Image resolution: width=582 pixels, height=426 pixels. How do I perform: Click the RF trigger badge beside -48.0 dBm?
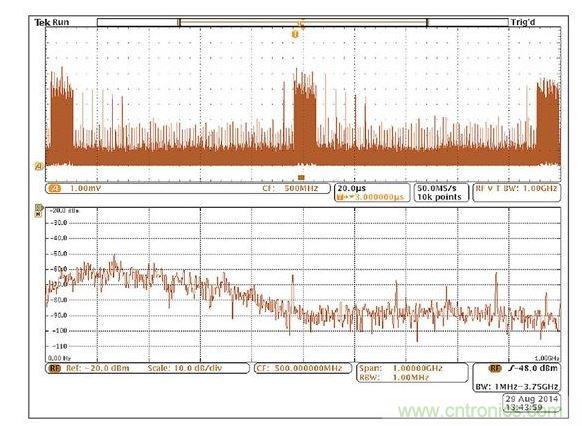[x=495, y=368]
